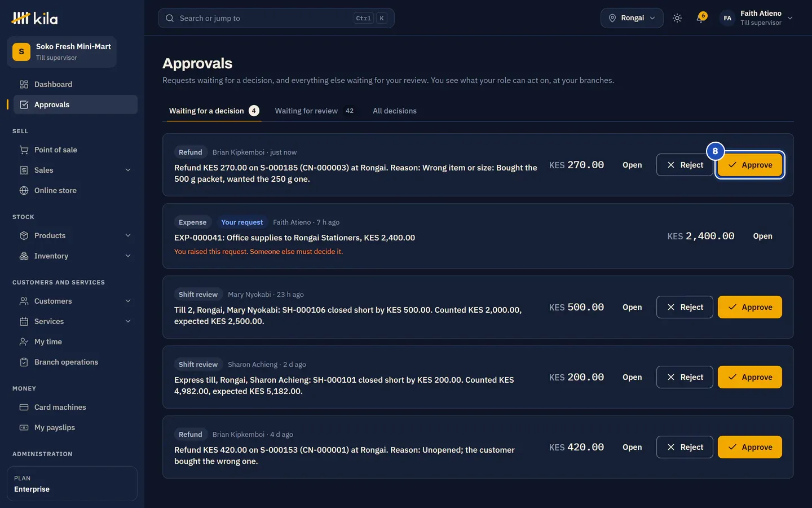Reject the KES 420.00 refund
This screenshot has height=508, width=812.
[685, 447]
